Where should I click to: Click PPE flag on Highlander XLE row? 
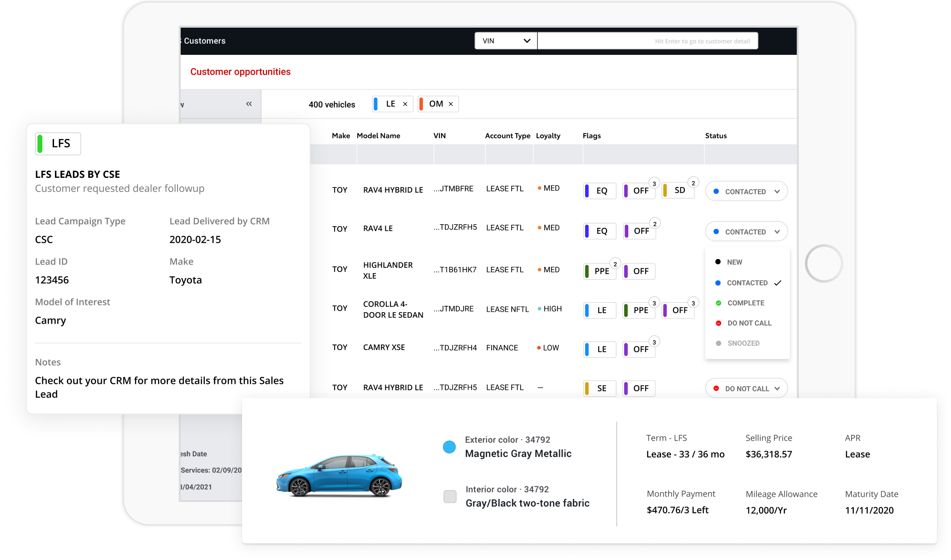point(600,271)
